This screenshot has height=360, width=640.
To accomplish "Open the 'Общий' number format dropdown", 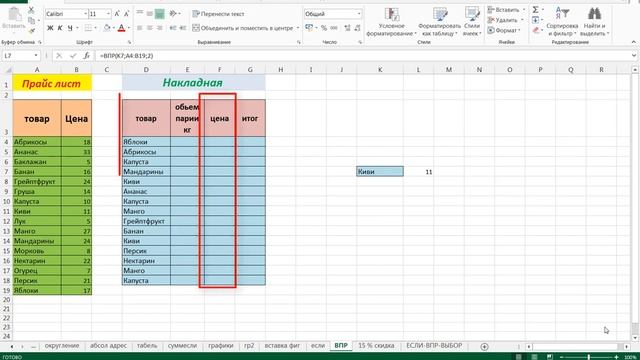I will tap(359, 13).
